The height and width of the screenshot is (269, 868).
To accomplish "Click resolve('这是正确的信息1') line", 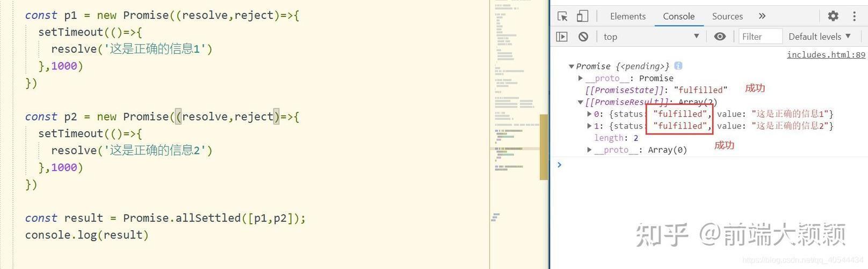I will click(132, 49).
